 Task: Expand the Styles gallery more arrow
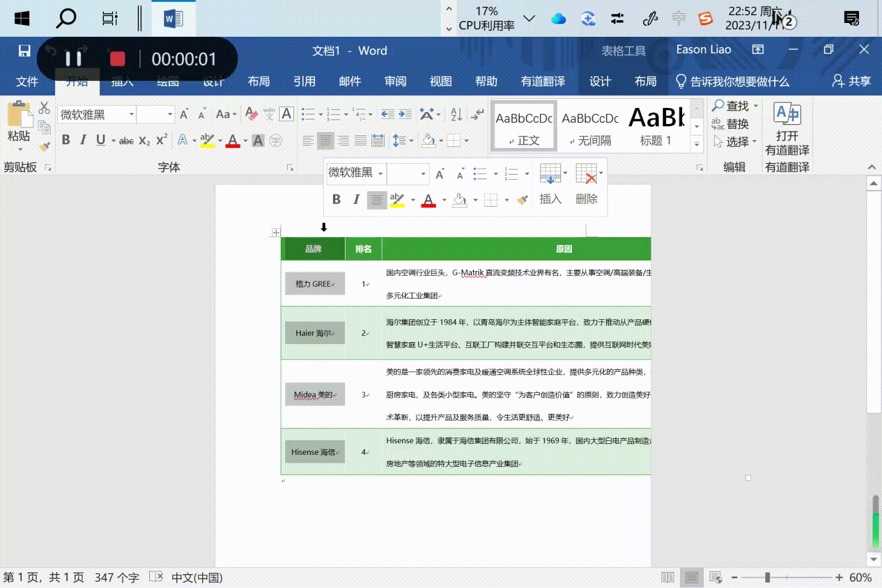coord(697,144)
